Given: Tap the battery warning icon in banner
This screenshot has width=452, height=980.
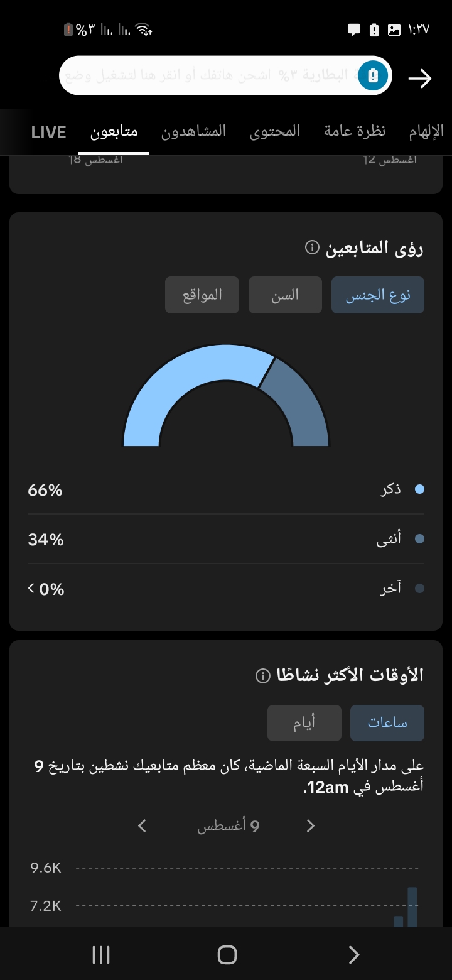Looking at the screenshot, I should [374, 76].
